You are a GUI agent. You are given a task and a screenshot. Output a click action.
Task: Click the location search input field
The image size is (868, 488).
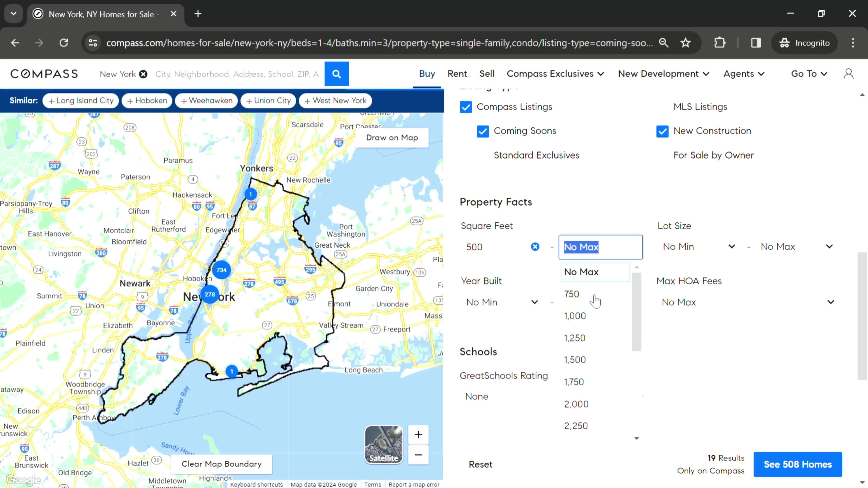click(237, 74)
